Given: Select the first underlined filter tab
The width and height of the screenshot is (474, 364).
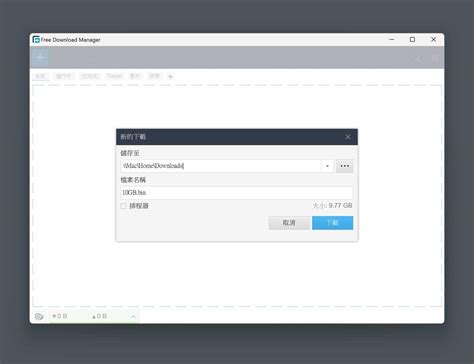Looking at the screenshot, I should 40,76.
